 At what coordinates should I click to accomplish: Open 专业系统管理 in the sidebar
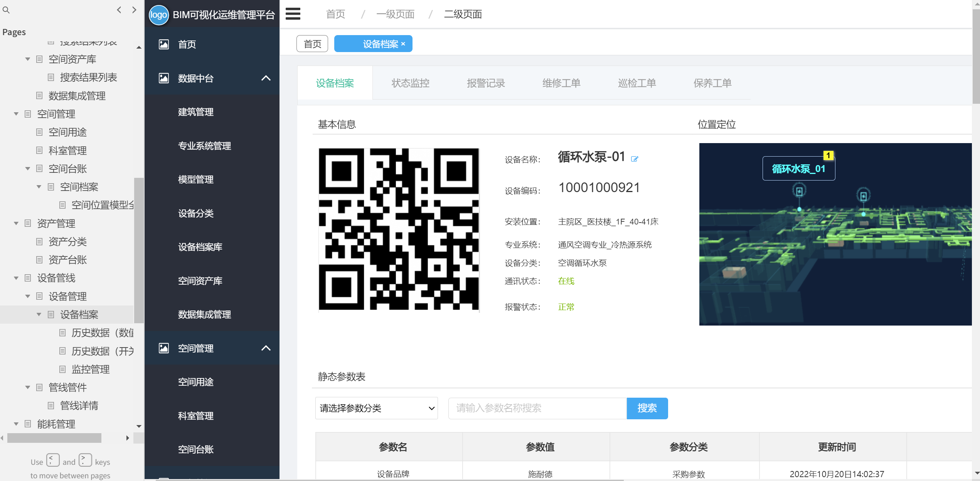coord(204,146)
